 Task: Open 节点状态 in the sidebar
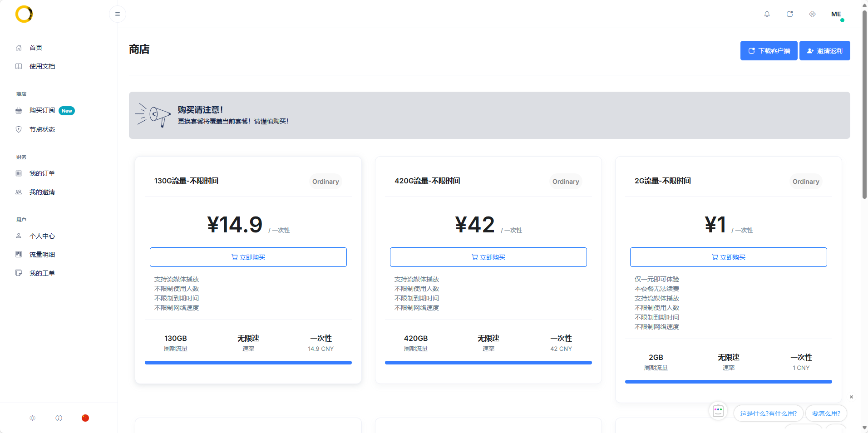point(42,129)
